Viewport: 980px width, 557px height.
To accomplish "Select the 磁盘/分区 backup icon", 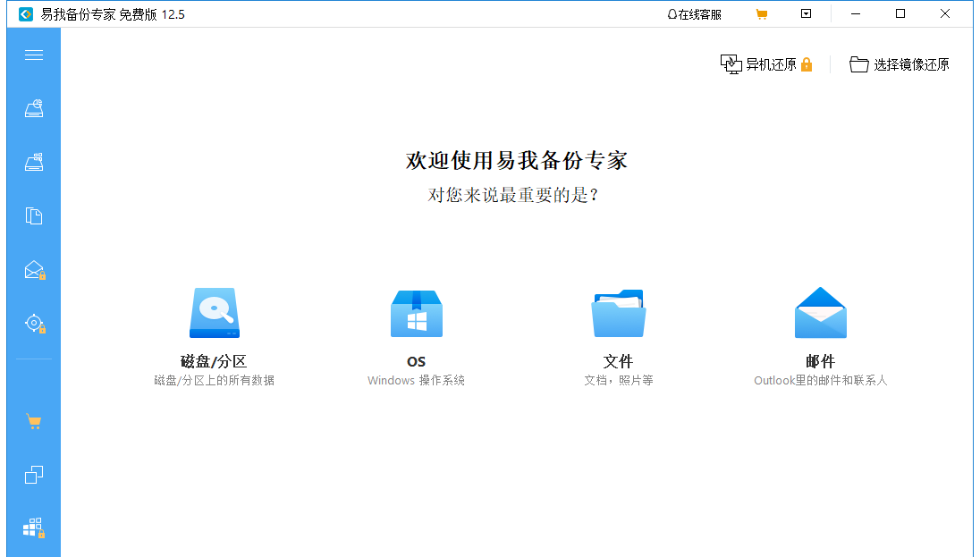I will (x=215, y=313).
